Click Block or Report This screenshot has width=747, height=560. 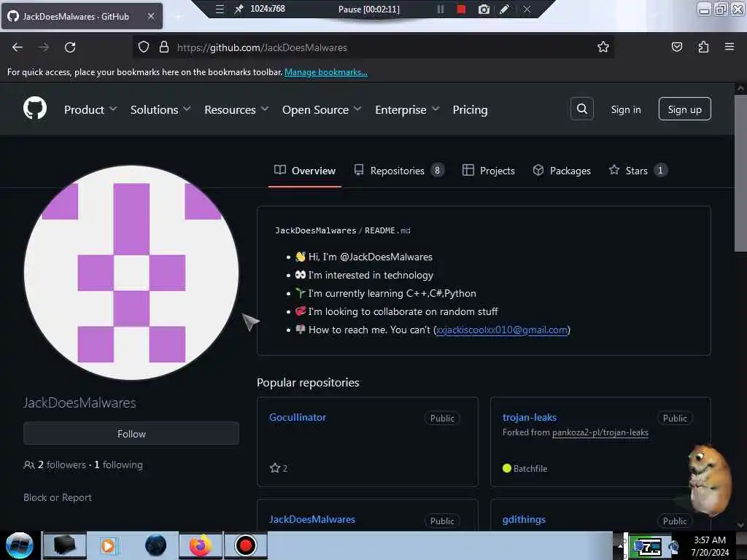pyautogui.click(x=57, y=497)
